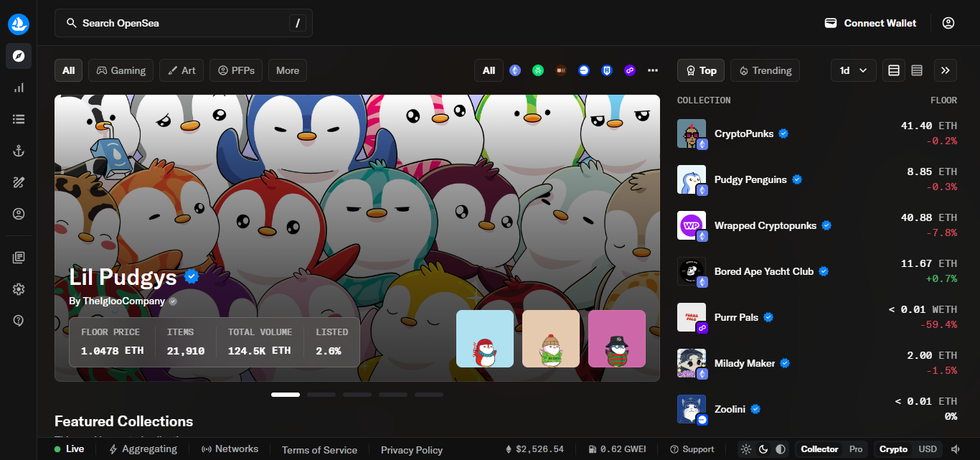This screenshot has height=460, width=980.
Task: Click the Lil Pudgys verified badge
Action: click(x=192, y=276)
